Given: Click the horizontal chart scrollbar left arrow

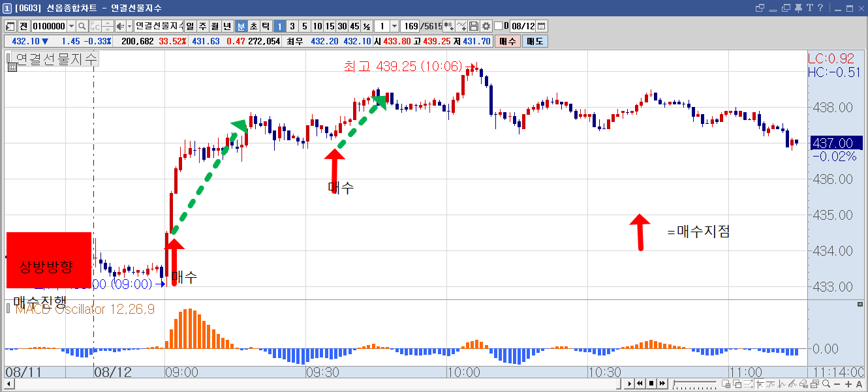Looking at the screenshot, I should click(x=9, y=384).
